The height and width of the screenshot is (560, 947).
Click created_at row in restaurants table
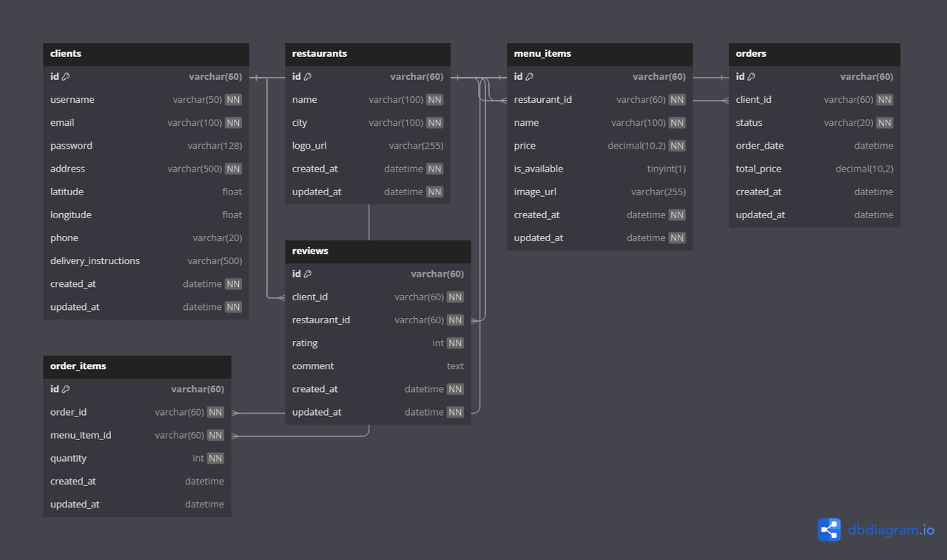pyautogui.click(x=368, y=169)
